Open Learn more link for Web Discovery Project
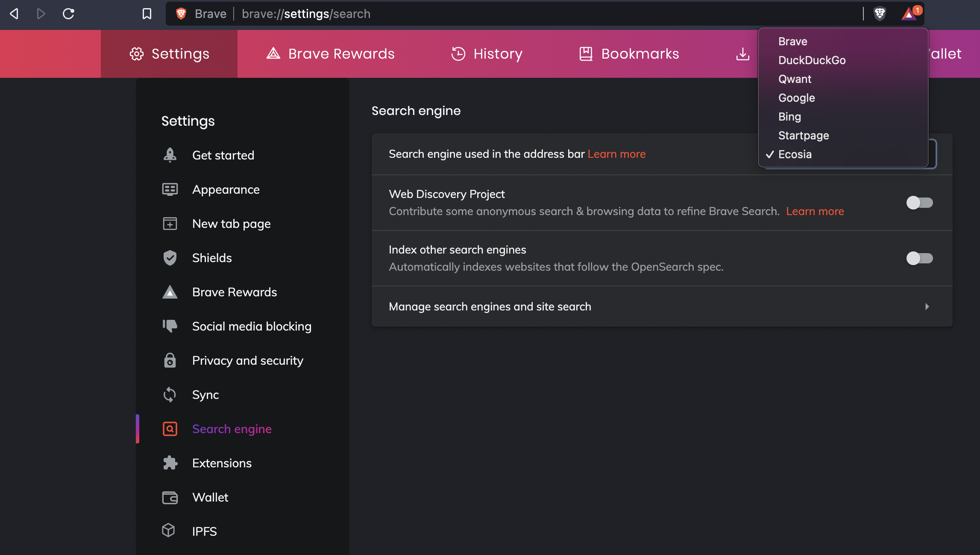The height and width of the screenshot is (555, 980). click(x=815, y=211)
